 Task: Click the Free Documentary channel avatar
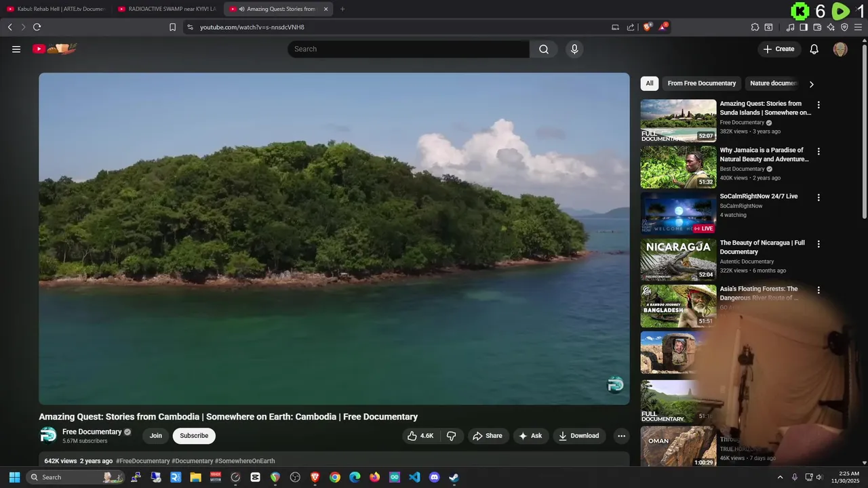point(48,435)
